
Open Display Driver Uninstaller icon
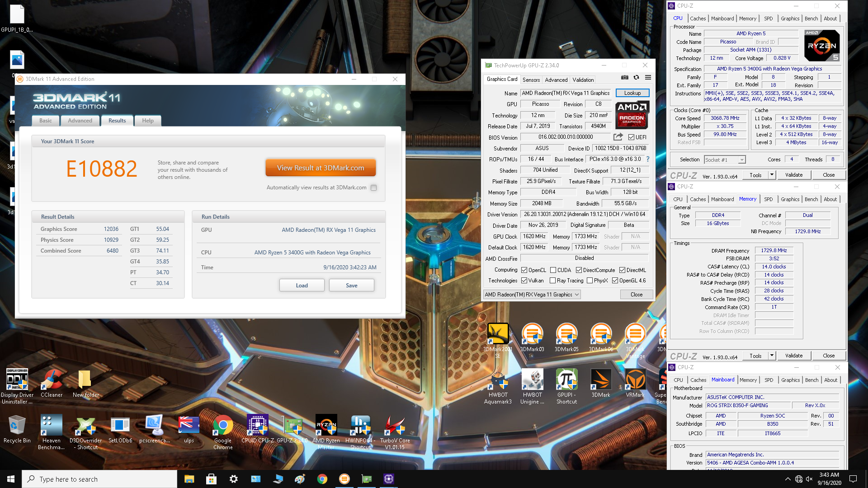17,386
